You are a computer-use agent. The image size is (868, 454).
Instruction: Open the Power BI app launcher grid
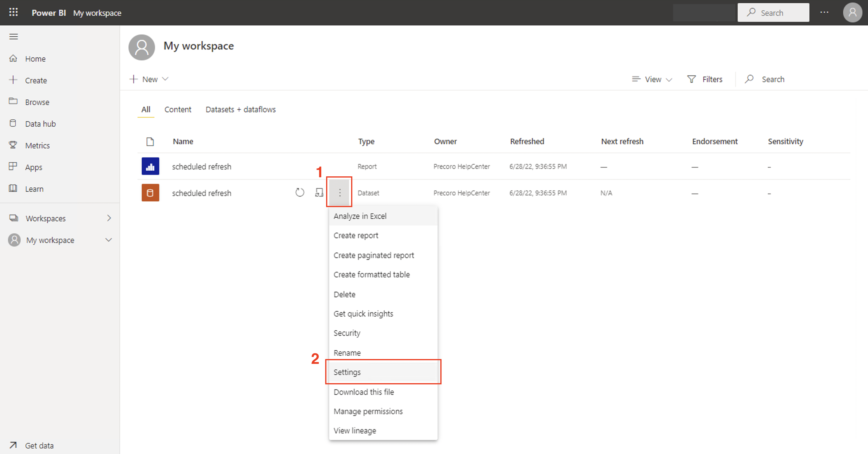[x=13, y=12]
